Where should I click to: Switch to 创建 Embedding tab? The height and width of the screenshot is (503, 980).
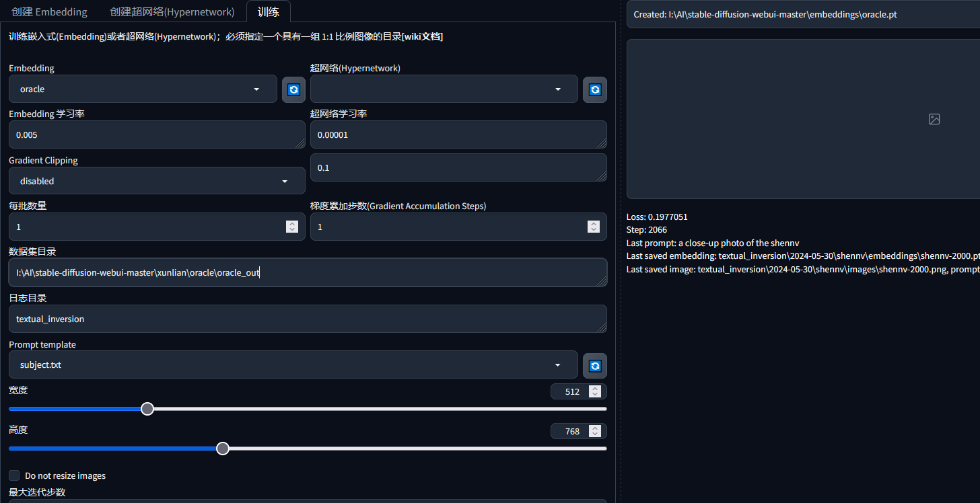click(49, 12)
